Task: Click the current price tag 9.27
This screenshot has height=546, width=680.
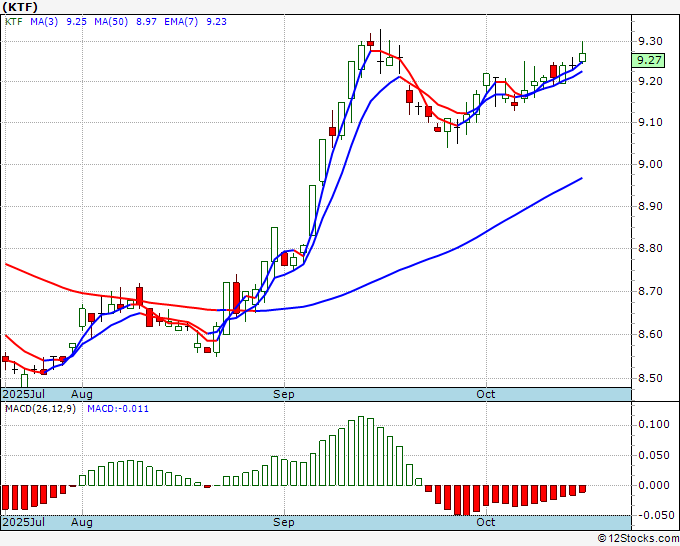Action: pyautogui.click(x=648, y=60)
